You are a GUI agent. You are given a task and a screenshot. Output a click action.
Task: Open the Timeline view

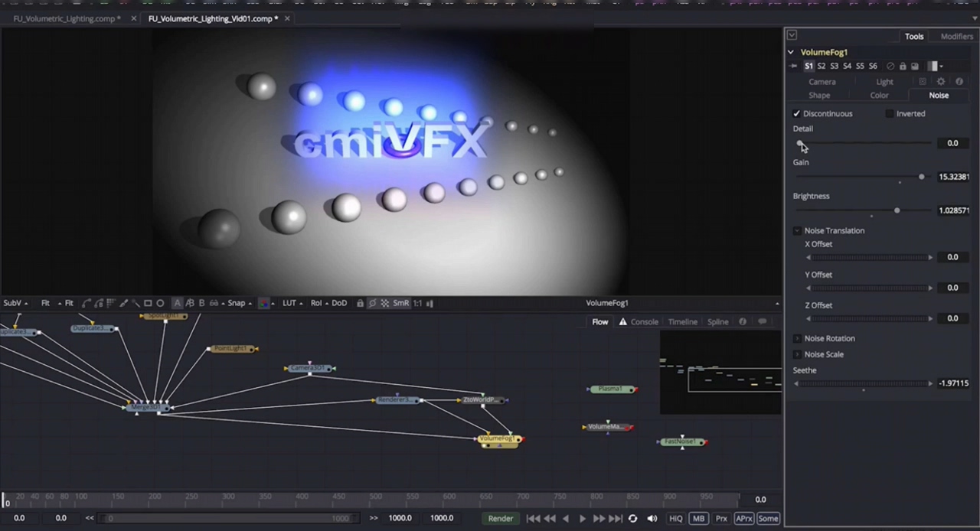[682, 322]
